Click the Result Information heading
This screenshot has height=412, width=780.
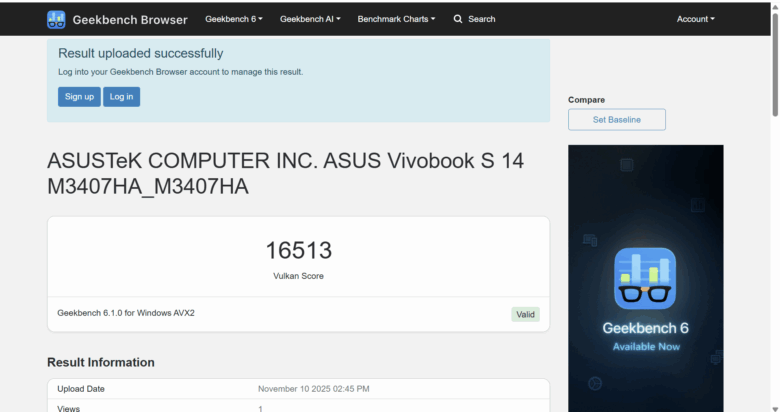click(101, 362)
